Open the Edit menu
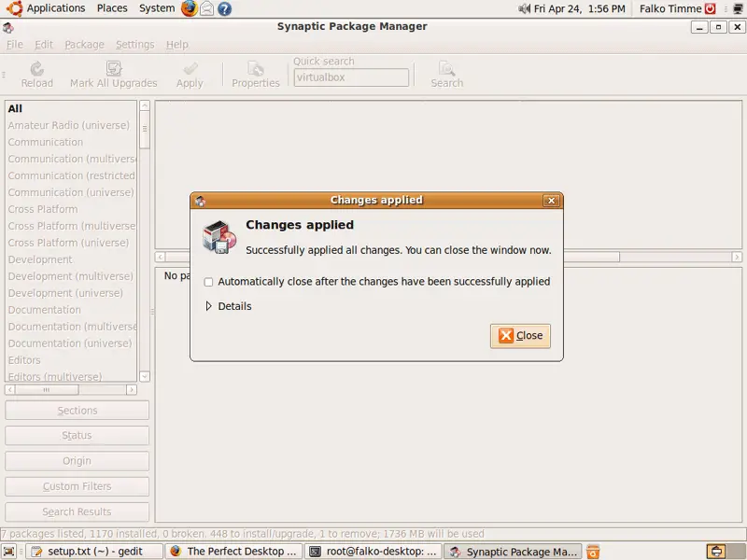Viewport: 747px width, 560px height. coord(44,44)
